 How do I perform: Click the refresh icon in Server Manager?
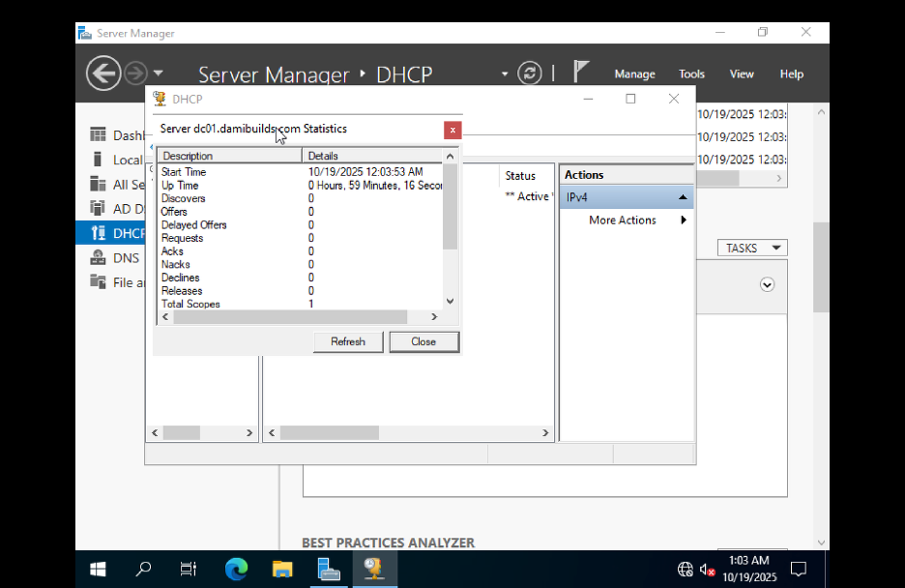click(530, 73)
